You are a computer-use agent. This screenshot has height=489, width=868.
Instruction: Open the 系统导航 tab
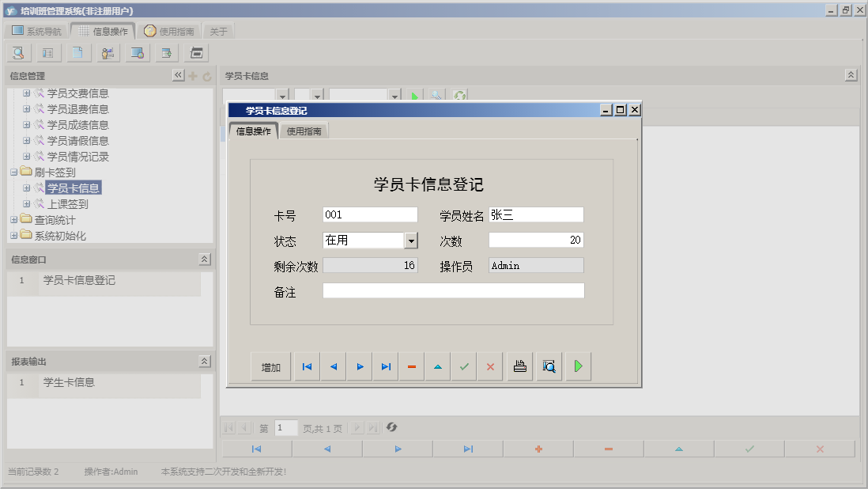tap(36, 30)
